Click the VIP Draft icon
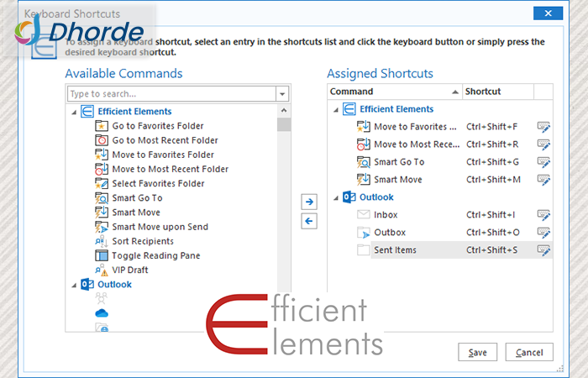 pos(102,270)
